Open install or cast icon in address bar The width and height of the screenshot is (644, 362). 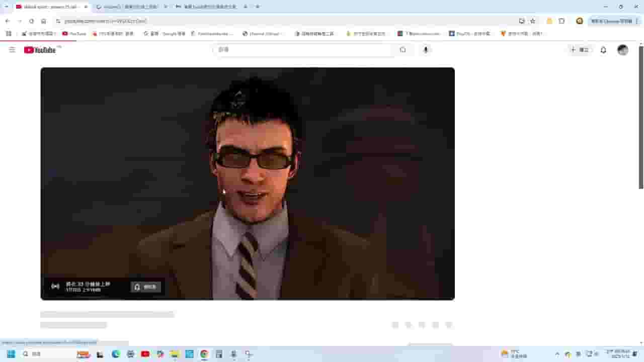click(522, 21)
